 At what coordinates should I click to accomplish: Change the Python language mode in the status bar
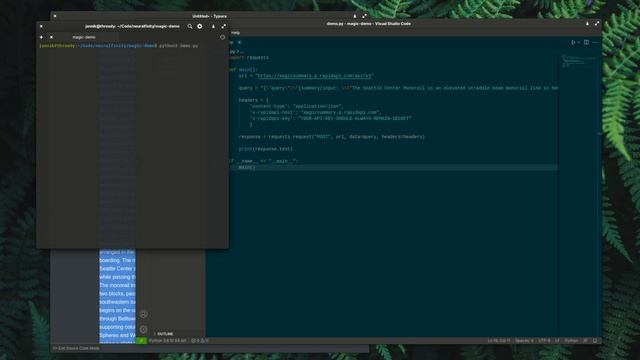pyautogui.click(x=571, y=340)
